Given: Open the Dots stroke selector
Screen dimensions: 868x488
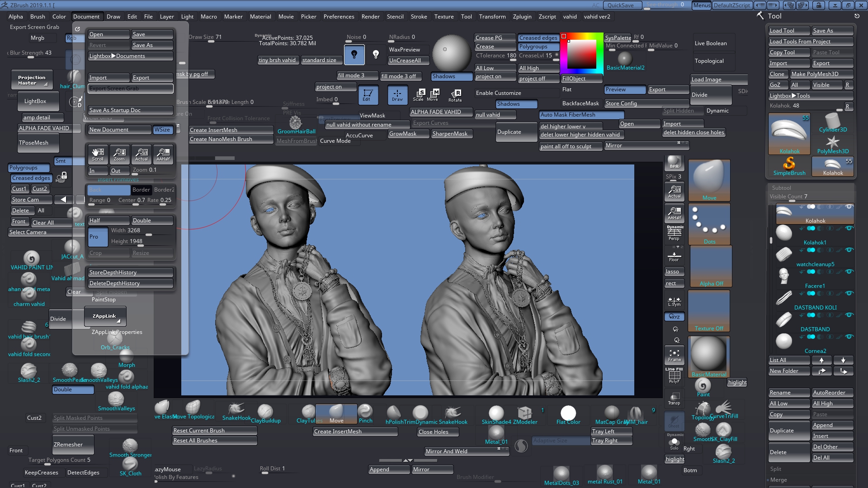Looking at the screenshot, I should 709,224.
